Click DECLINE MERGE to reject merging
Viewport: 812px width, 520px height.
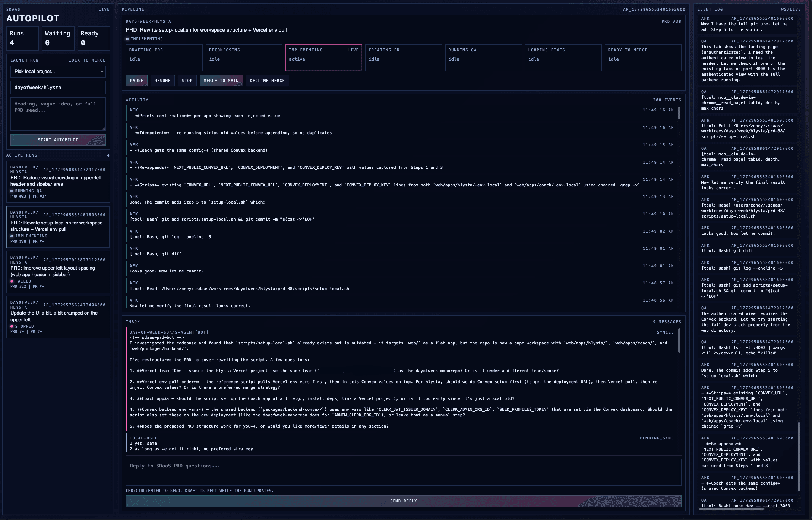[267, 81]
